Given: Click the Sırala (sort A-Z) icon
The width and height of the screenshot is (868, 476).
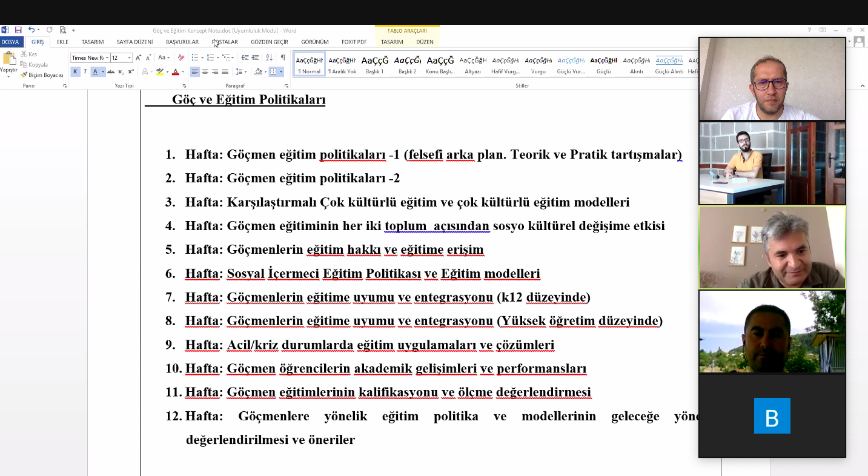Looking at the screenshot, I should [x=270, y=58].
